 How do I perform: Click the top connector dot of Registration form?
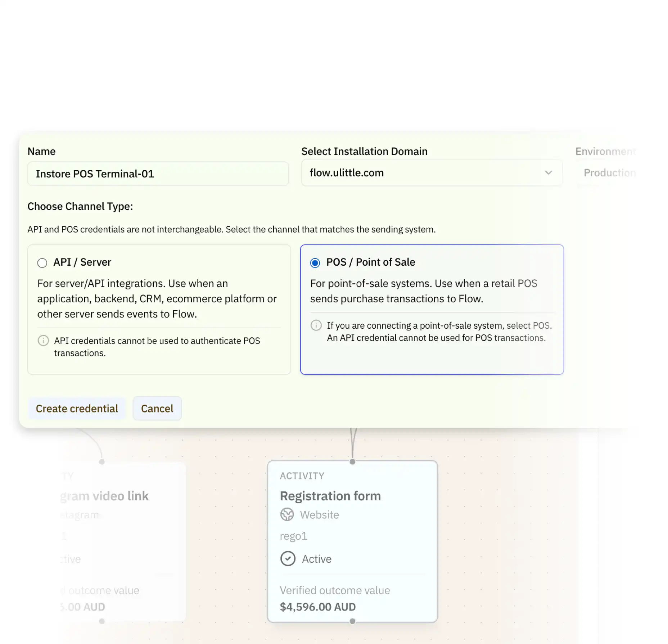coord(352,462)
